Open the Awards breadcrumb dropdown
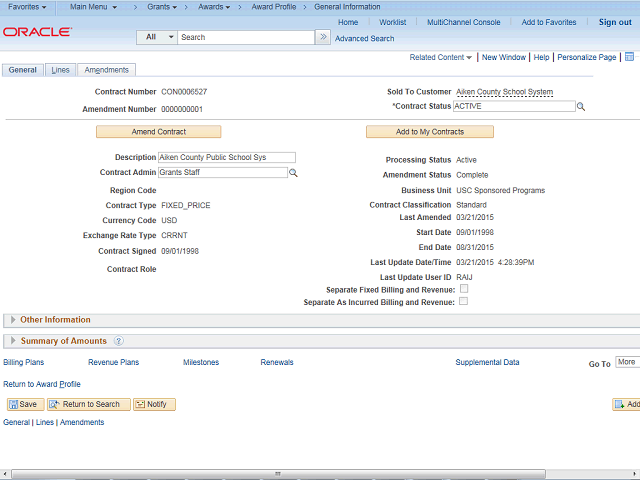The height and width of the screenshot is (480, 640). click(214, 7)
